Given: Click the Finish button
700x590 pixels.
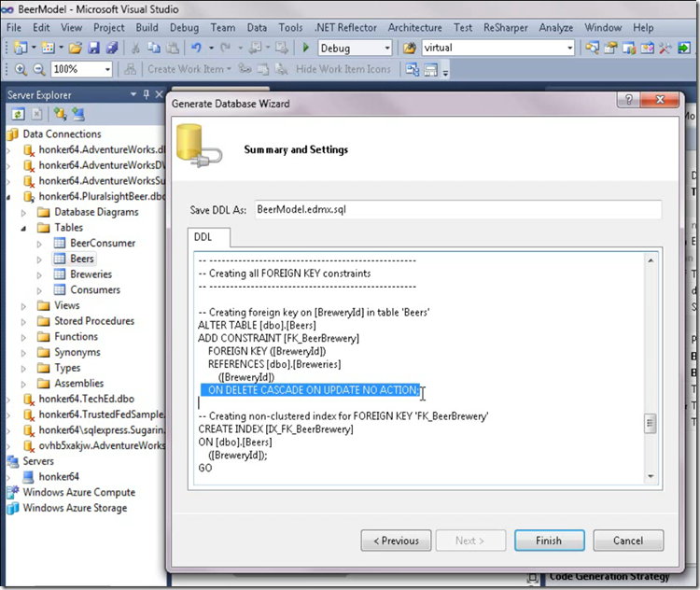Looking at the screenshot, I should (x=549, y=541).
